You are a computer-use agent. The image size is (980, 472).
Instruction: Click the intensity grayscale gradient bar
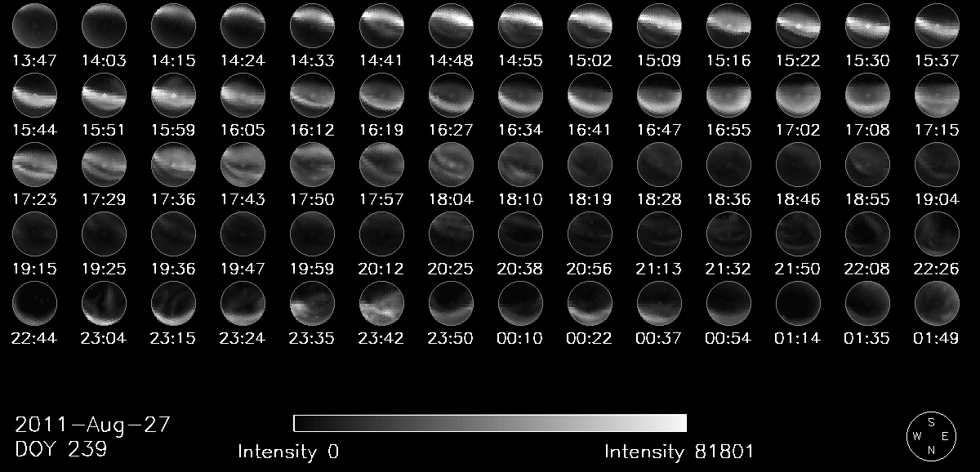pos(490,423)
